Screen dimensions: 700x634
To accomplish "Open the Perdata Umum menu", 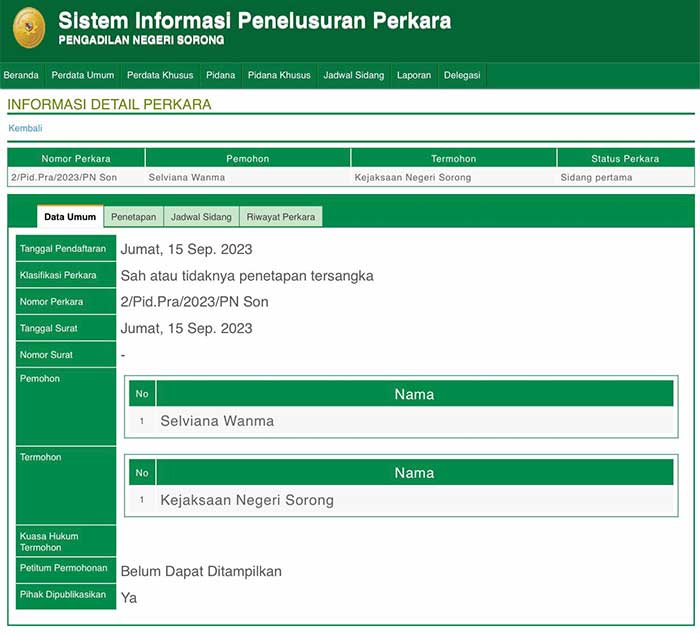I will pyautogui.click(x=83, y=75).
